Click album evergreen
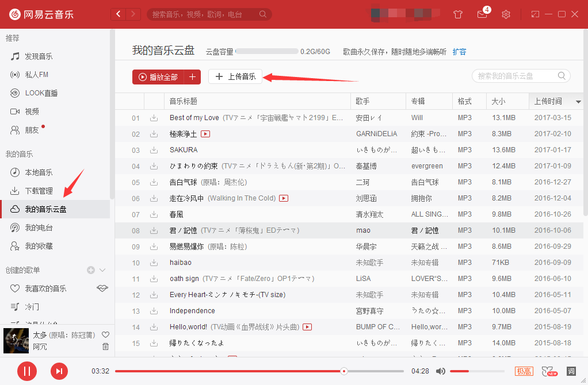Screen dimensions: 588x385 pos(427,166)
